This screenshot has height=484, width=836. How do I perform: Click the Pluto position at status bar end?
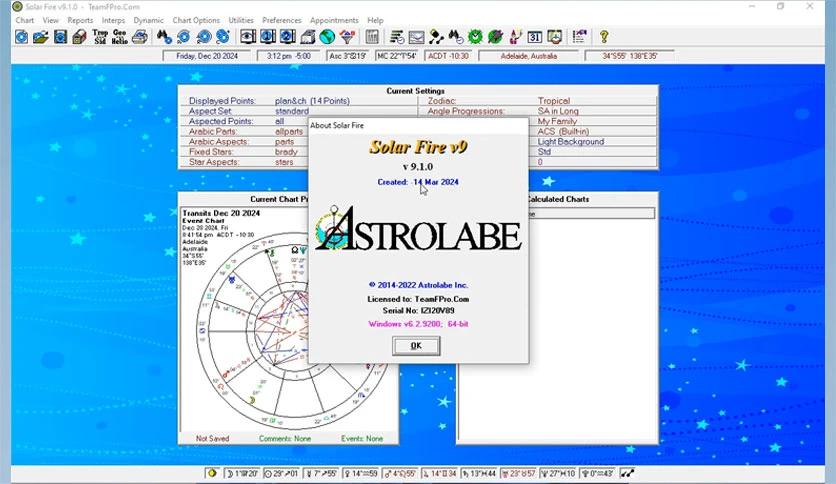point(597,473)
